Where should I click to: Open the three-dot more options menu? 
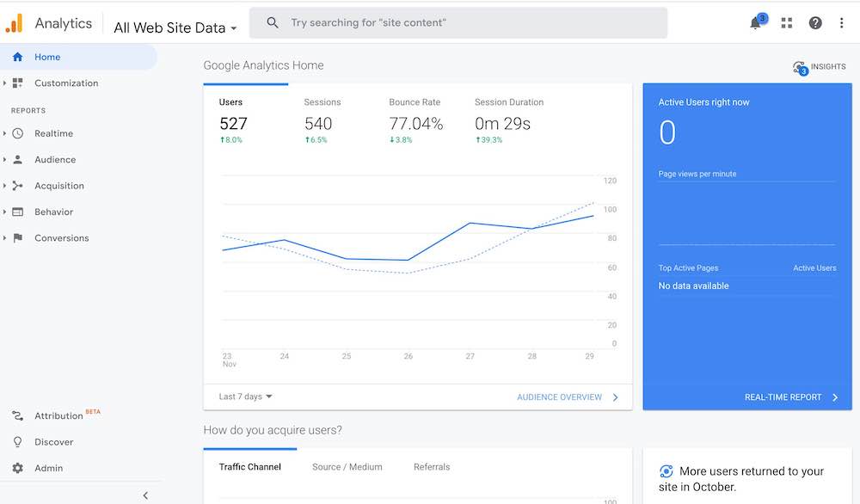pos(841,22)
